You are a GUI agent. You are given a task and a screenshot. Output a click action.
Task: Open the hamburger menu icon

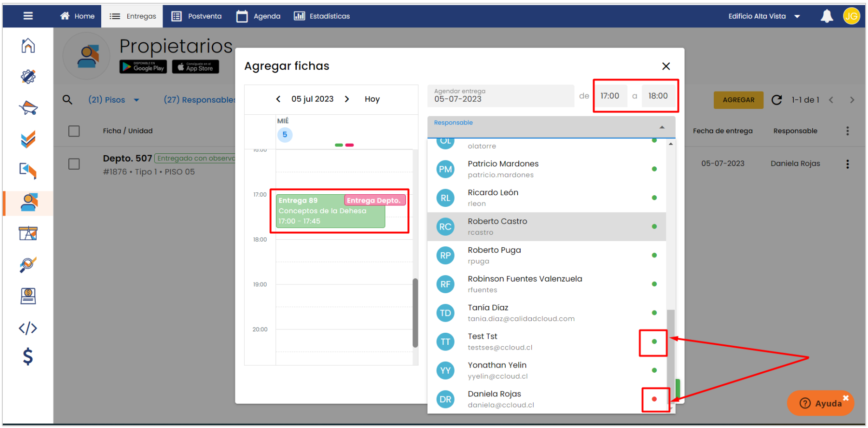click(x=28, y=16)
